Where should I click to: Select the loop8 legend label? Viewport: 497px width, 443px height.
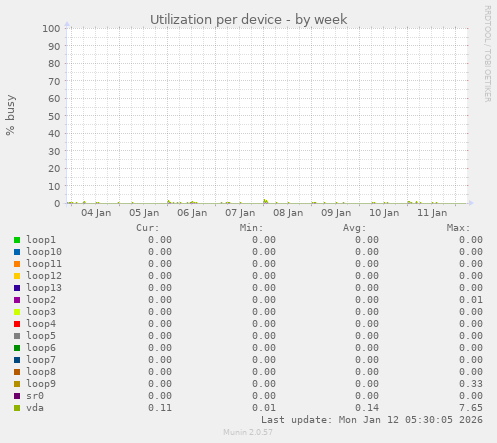pyautogui.click(x=41, y=372)
